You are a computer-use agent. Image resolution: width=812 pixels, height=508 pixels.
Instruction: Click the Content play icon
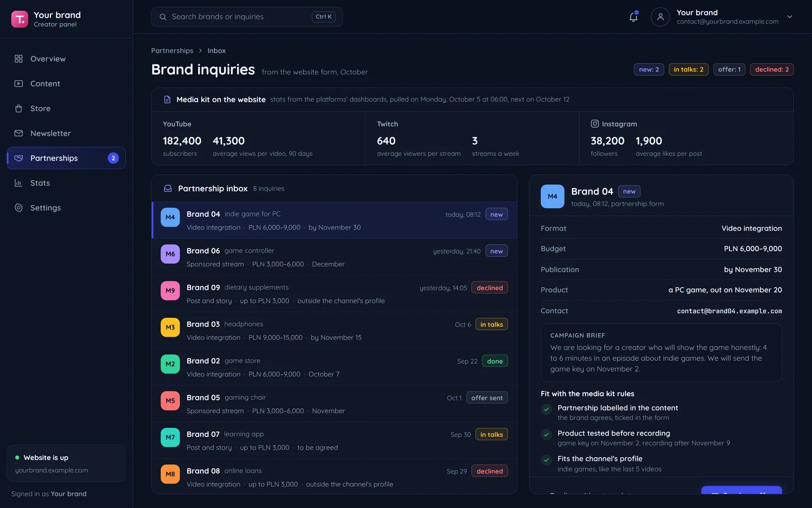[x=19, y=84]
